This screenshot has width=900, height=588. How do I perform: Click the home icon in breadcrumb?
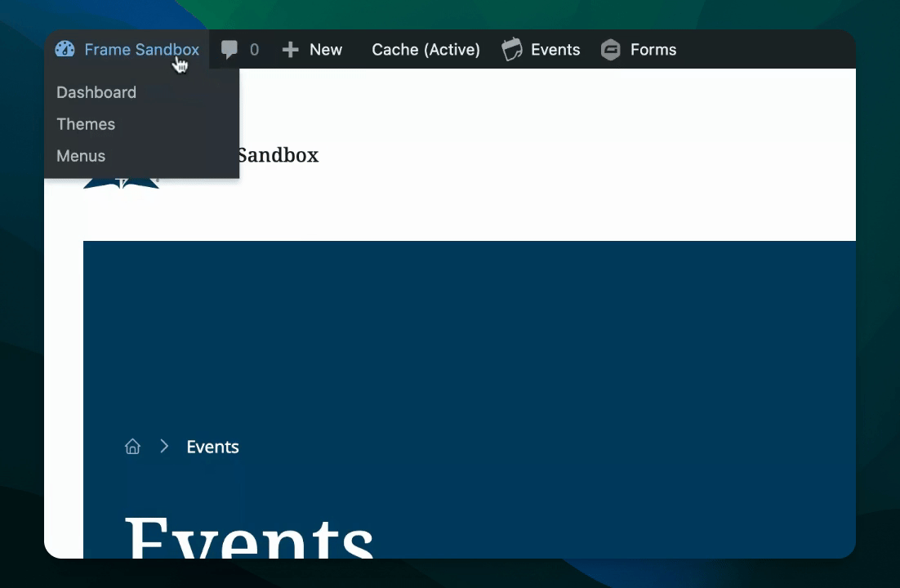(132, 446)
